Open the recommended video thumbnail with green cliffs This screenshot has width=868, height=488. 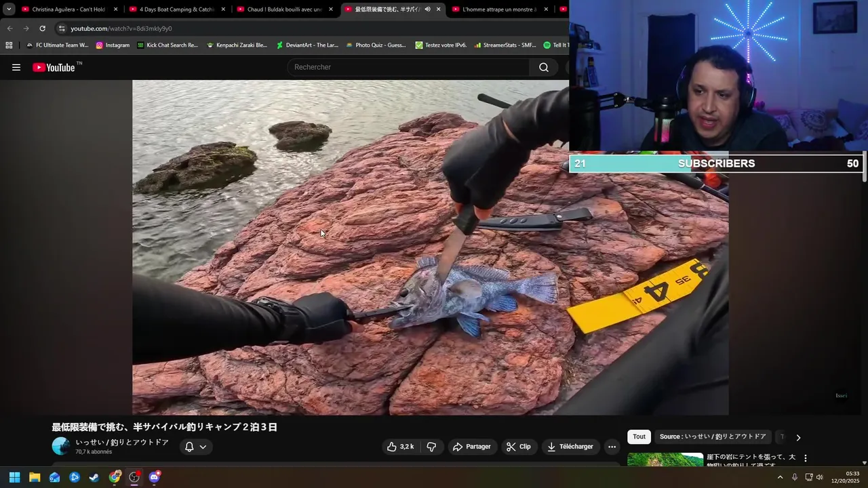click(x=665, y=460)
